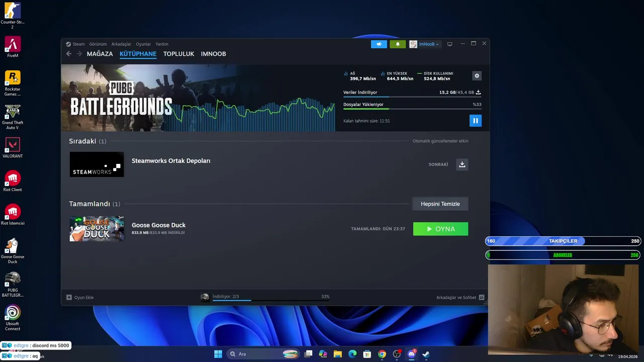644x362 pixels.
Task: Click Otomatik güncellemeler etkin text
Action: (x=440, y=141)
